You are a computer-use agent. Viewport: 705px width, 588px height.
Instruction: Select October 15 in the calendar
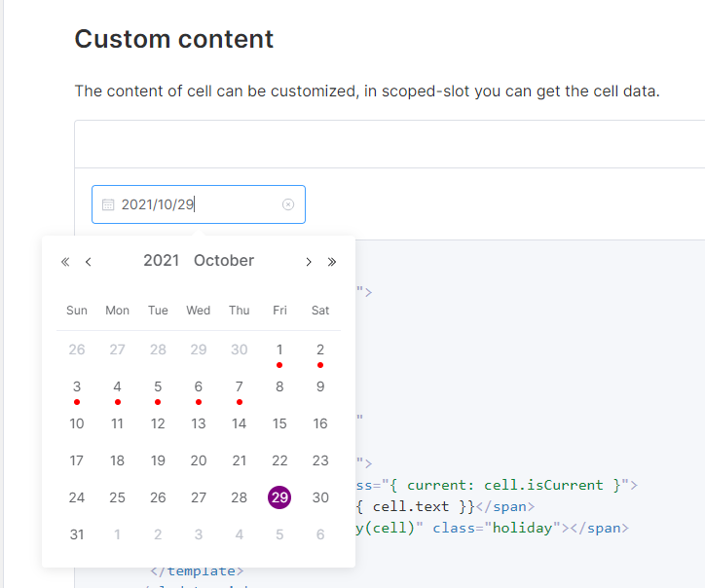[x=279, y=423]
